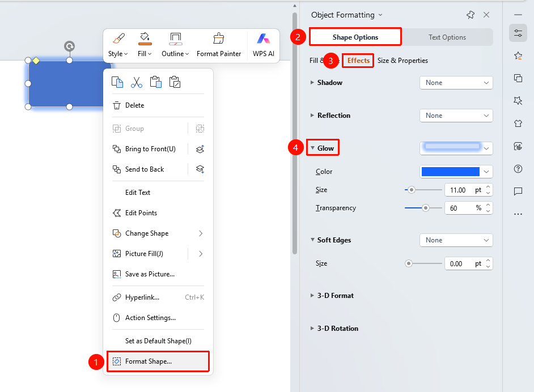534x392 pixels.
Task: Open the comments speech bubble sidebar icon
Action: coord(518,191)
